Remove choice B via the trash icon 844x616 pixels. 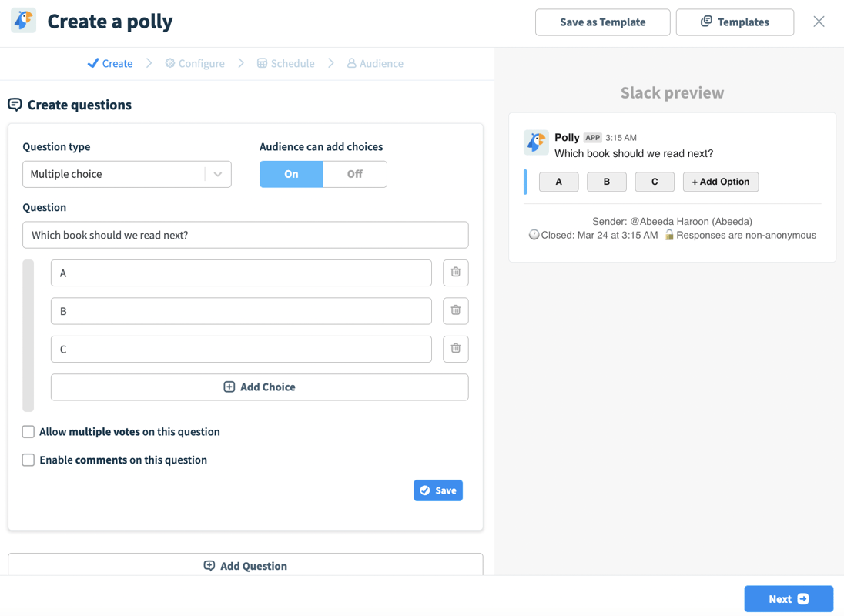(455, 310)
